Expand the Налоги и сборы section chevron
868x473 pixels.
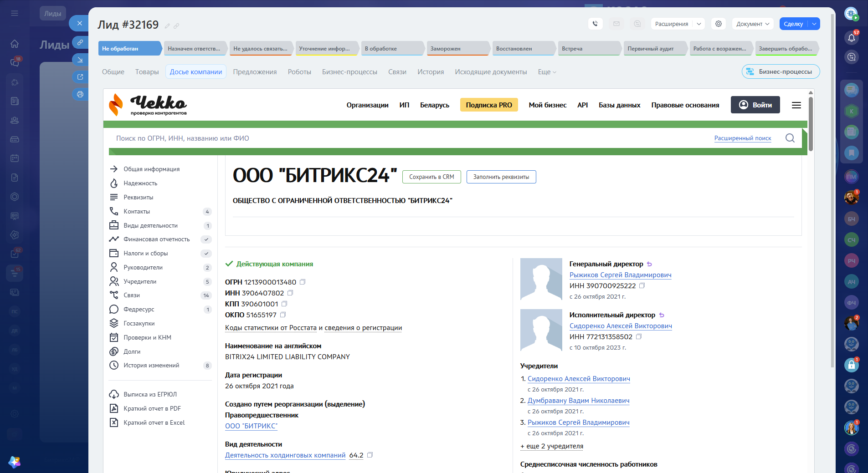click(x=206, y=254)
